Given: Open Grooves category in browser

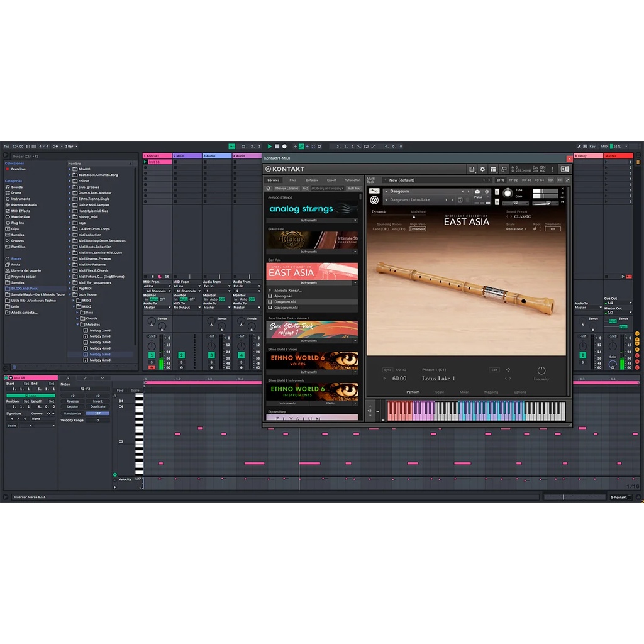Looking at the screenshot, I should click(15, 241).
